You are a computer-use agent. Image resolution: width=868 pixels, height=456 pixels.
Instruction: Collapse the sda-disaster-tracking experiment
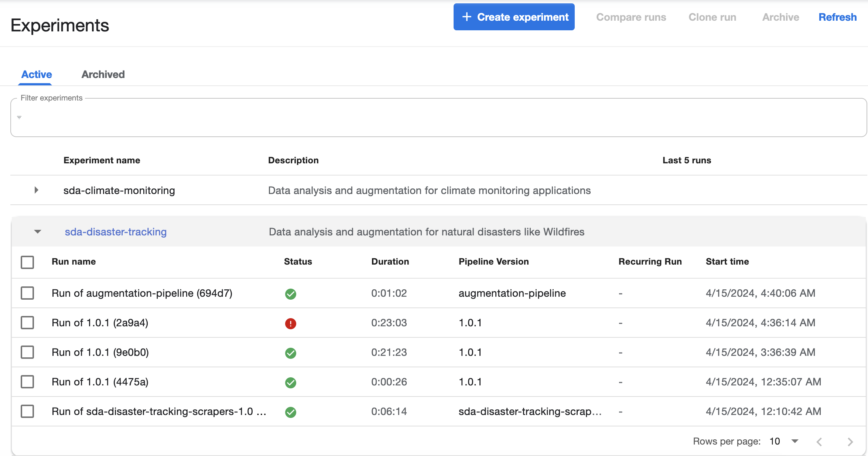[38, 232]
